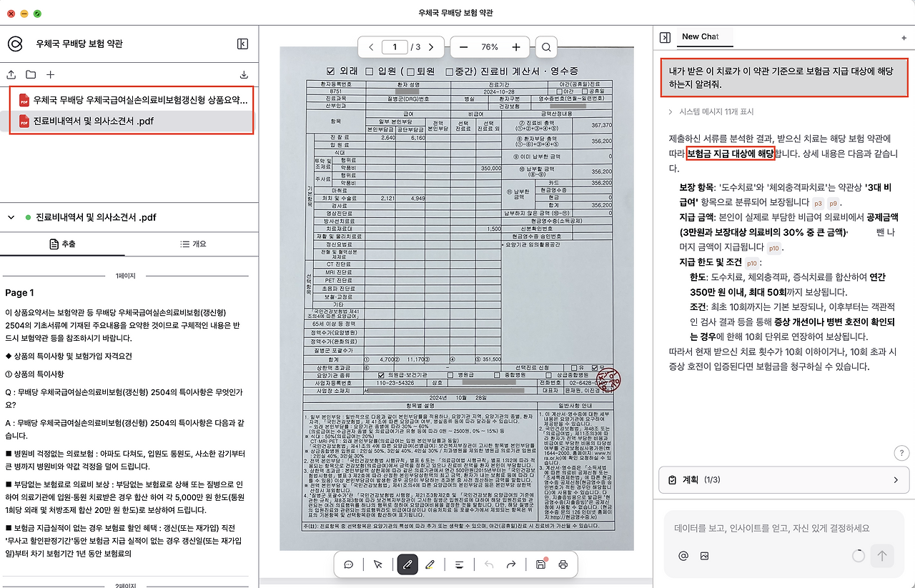915x588 pixels.
Task: Save the annotated document
Action: 539,564
